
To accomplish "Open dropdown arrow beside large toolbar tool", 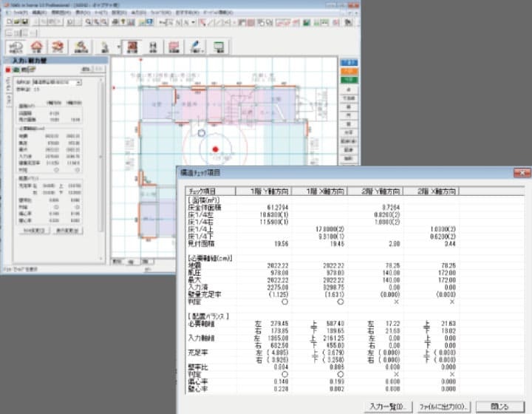I will tap(118, 47).
